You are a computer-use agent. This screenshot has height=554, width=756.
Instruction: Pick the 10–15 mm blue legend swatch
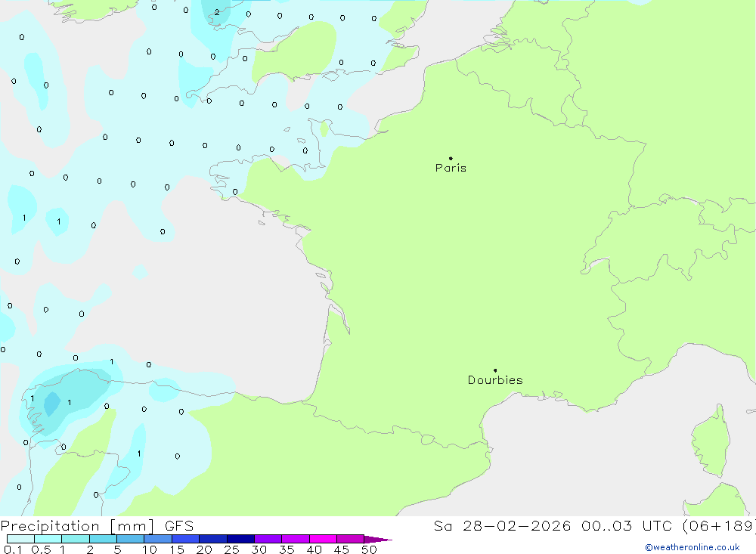point(158,539)
